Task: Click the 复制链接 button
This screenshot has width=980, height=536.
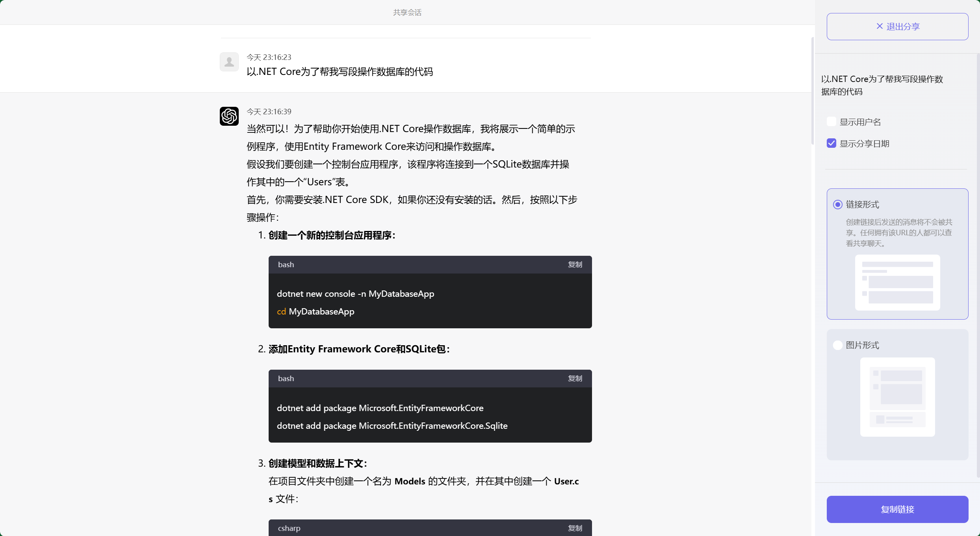Action: coord(897,509)
